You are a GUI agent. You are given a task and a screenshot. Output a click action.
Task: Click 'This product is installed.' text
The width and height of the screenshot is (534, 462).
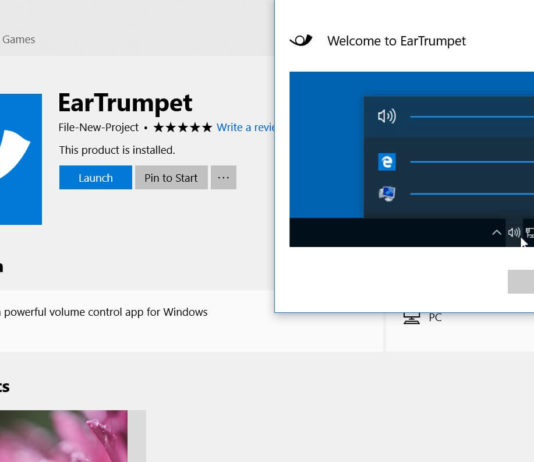[x=117, y=150]
